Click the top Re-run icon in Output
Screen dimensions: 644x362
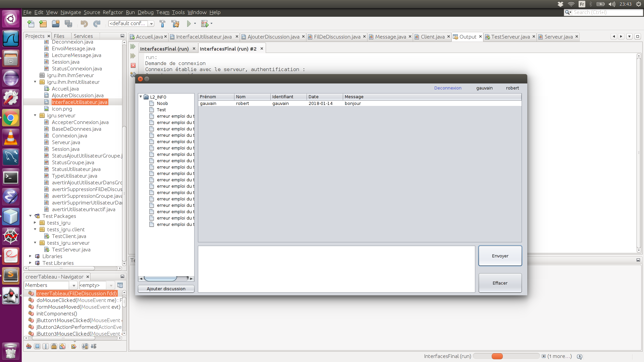[x=133, y=47]
